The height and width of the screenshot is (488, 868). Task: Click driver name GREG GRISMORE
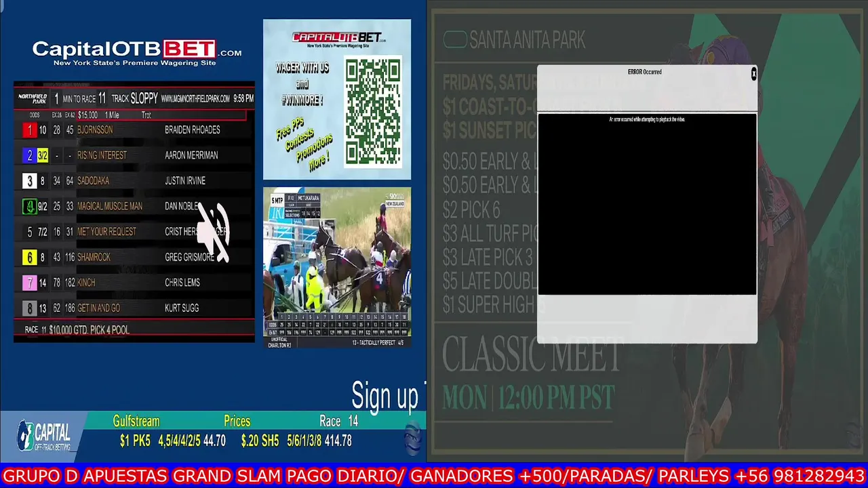tap(190, 257)
